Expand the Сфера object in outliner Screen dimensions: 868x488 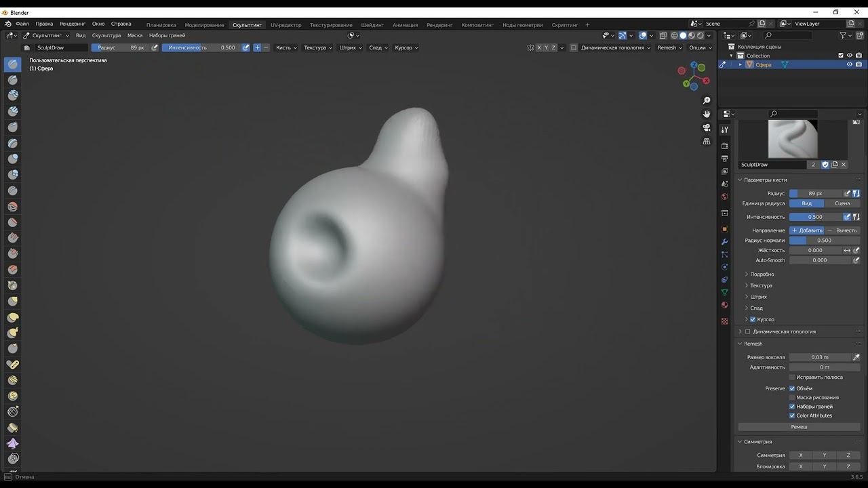click(x=741, y=64)
